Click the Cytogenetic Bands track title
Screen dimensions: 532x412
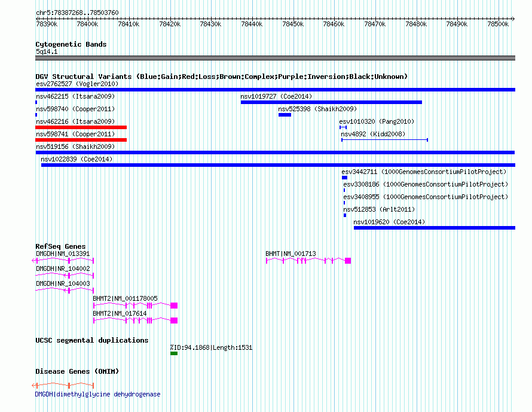click(x=71, y=44)
